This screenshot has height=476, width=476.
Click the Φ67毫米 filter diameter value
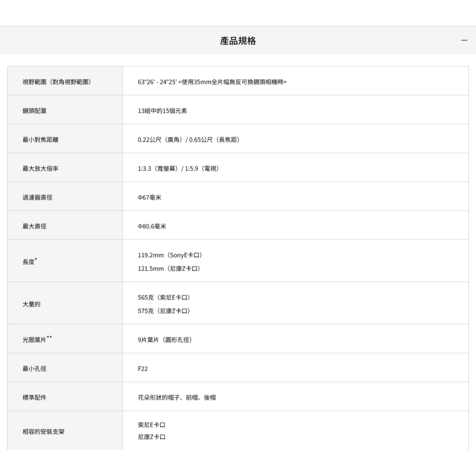(x=149, y=197)
